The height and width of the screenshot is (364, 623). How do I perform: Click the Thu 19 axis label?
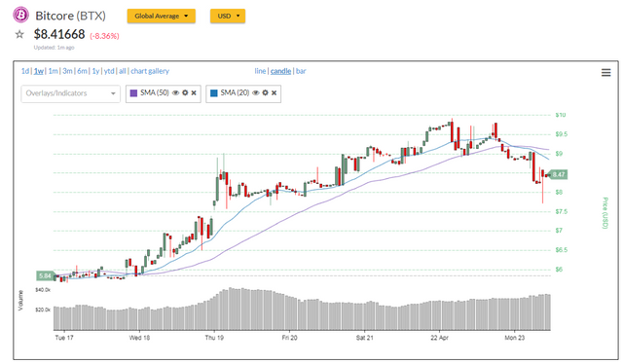[214, 338]
